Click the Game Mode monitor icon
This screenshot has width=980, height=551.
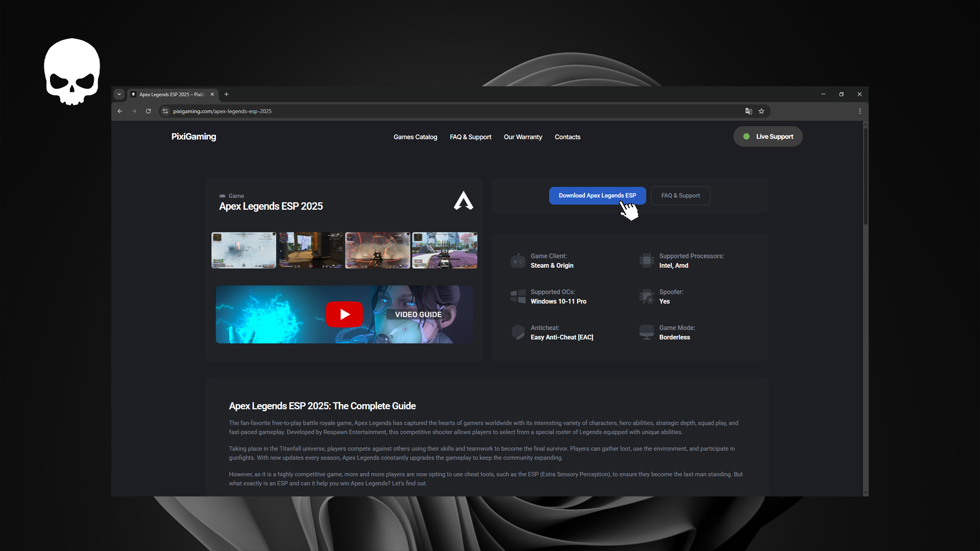coord(647,332)
